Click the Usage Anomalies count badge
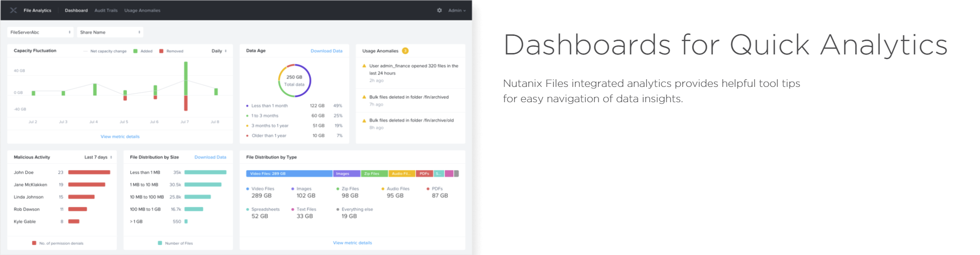The width and height of the screenshot is (980, 255). [405, 51]
